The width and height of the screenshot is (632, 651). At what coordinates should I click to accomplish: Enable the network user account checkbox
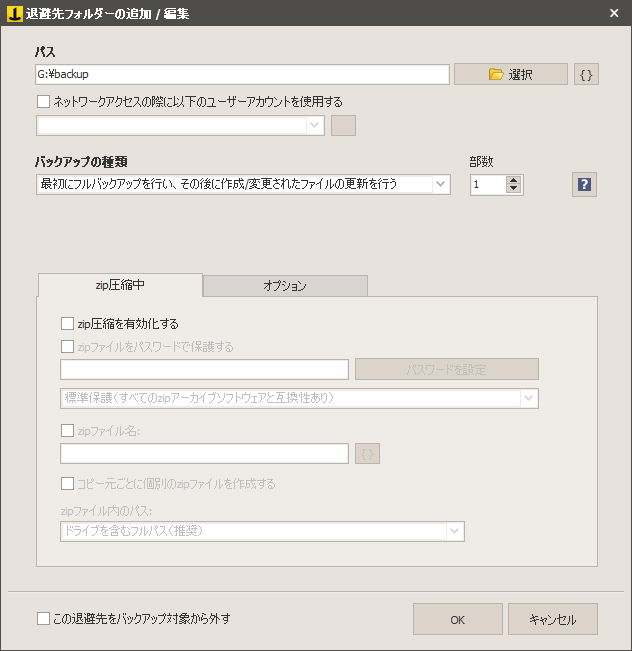[43, 101]
